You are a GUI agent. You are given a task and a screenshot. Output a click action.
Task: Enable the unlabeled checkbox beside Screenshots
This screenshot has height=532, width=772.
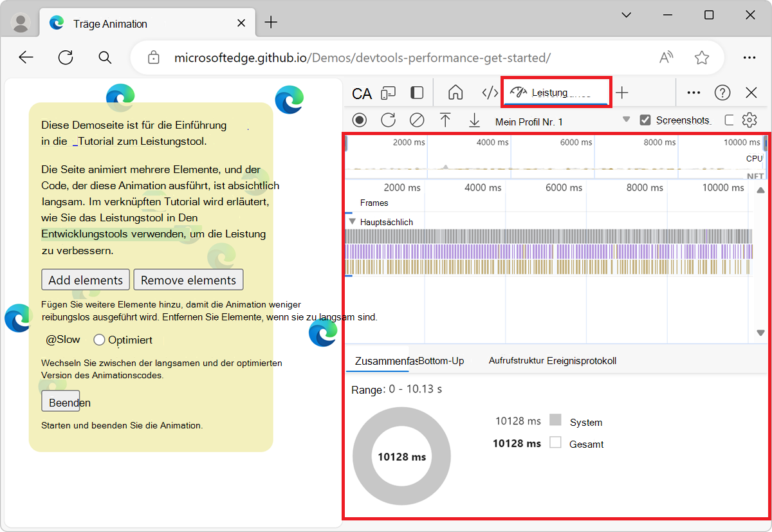[729, 120]
